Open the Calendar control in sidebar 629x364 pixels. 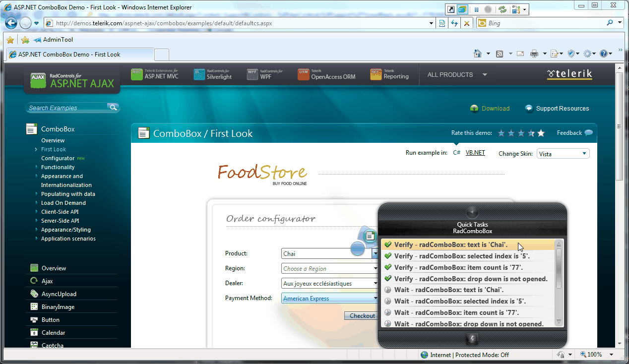(x=53, y=333)
